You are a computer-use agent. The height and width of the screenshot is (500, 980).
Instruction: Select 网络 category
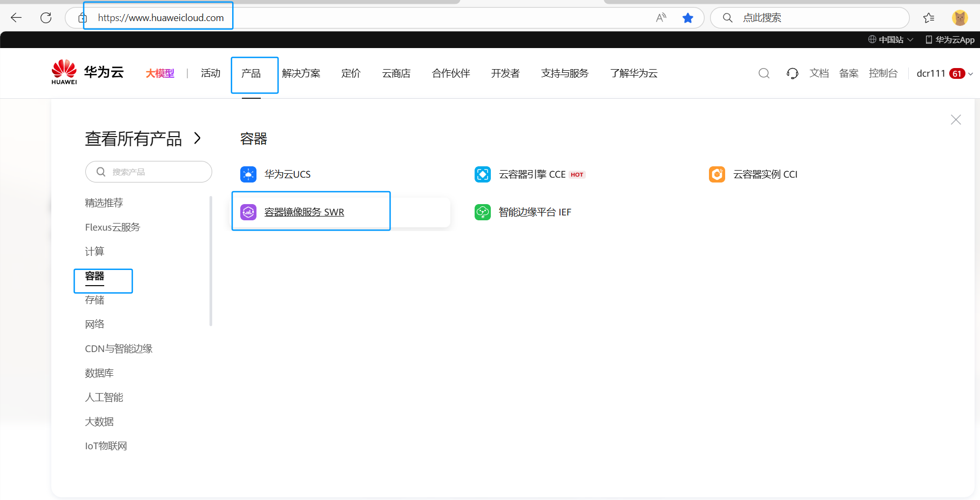(x=94, y=325)
